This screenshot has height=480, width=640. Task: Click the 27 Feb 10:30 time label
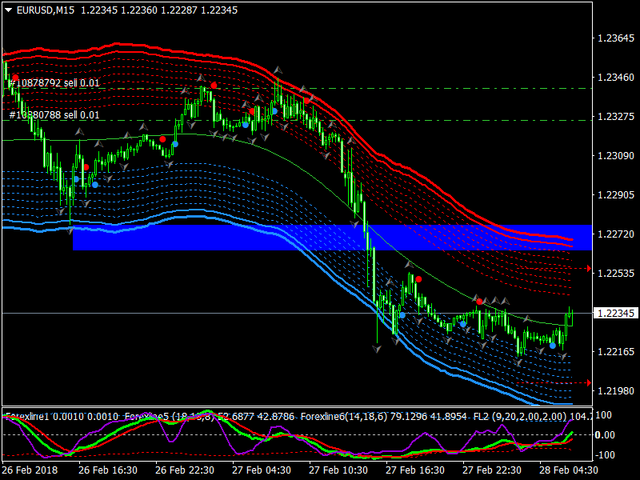coord(338,470)
